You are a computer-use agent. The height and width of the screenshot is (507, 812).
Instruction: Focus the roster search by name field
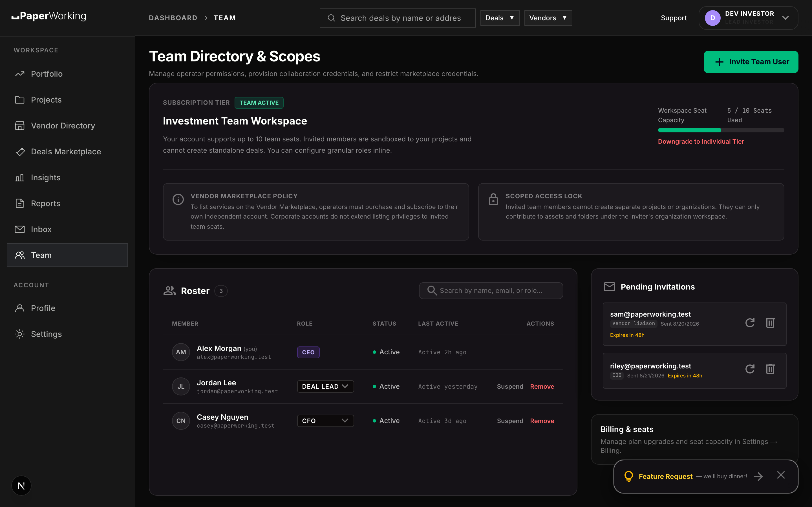[491, 291]
